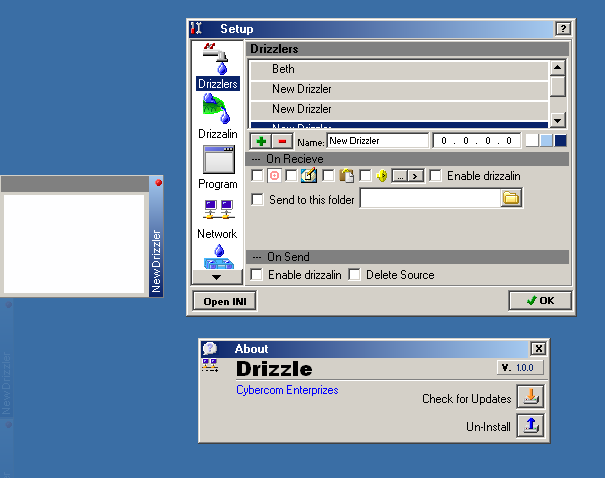Toggle checkbox before red target icon
Image resolution: width=605 pixels, height=478 pixels.
257,176
